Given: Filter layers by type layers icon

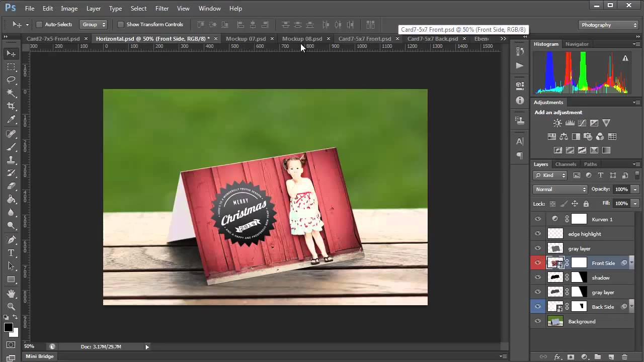Looking at the screenshot, I should (x=601, y=175).
